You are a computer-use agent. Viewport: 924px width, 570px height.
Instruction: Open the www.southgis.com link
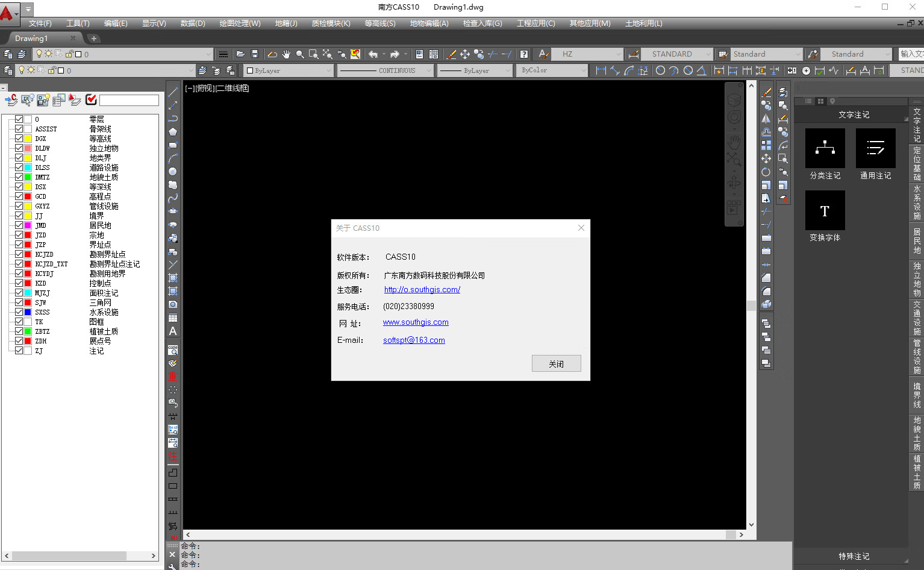[416, 322]
